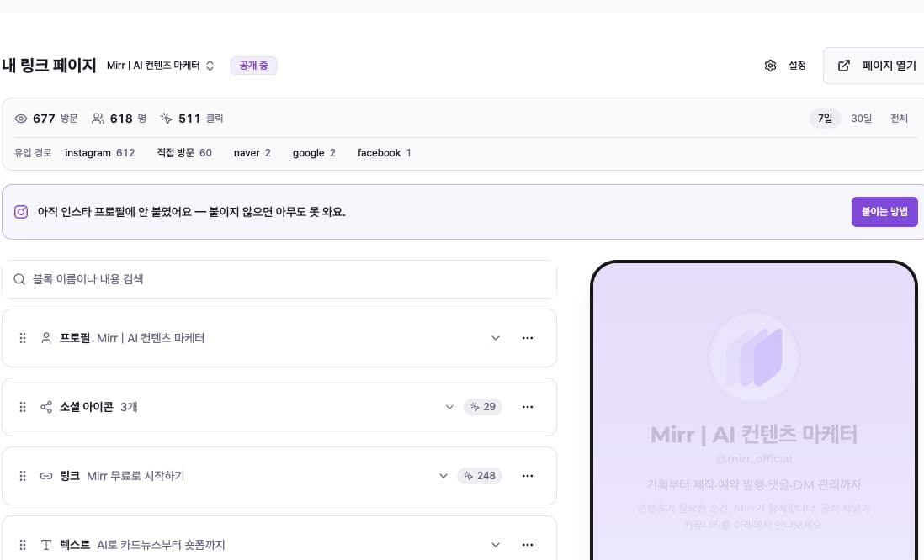The width and height of the screenshot is (924, 560).
Task: Click the 직접 방문 60 referrer entry
Action: (183, 152)
